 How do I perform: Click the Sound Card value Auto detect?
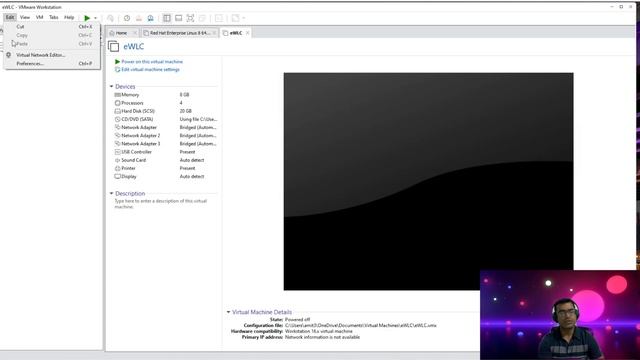(192, 160)
